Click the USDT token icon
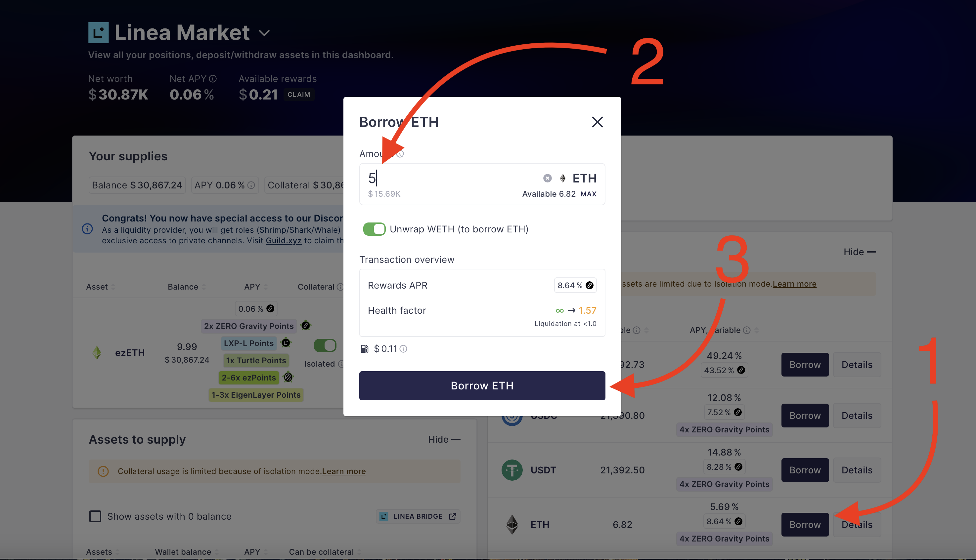976x560 pixels. click(512, 470)
